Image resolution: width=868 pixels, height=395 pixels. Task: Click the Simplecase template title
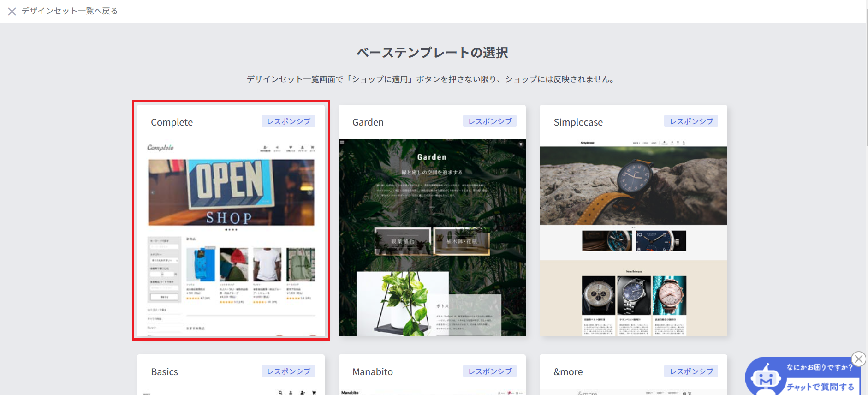(x=578, y=122)
